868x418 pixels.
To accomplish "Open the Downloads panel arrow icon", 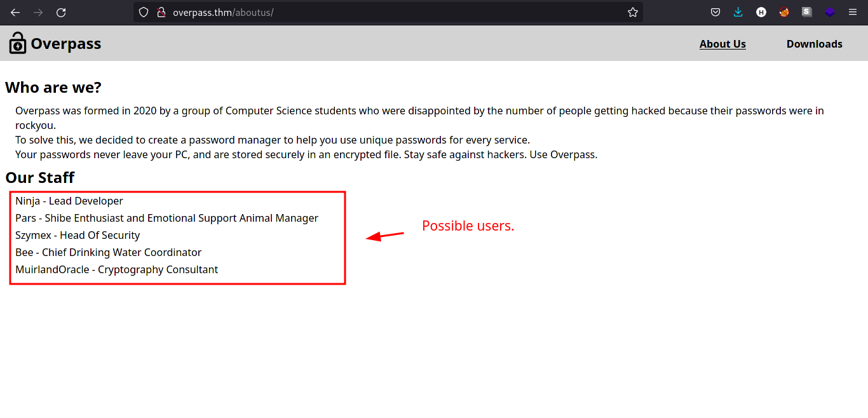I will pyautogui.click(x=738, y=12).
